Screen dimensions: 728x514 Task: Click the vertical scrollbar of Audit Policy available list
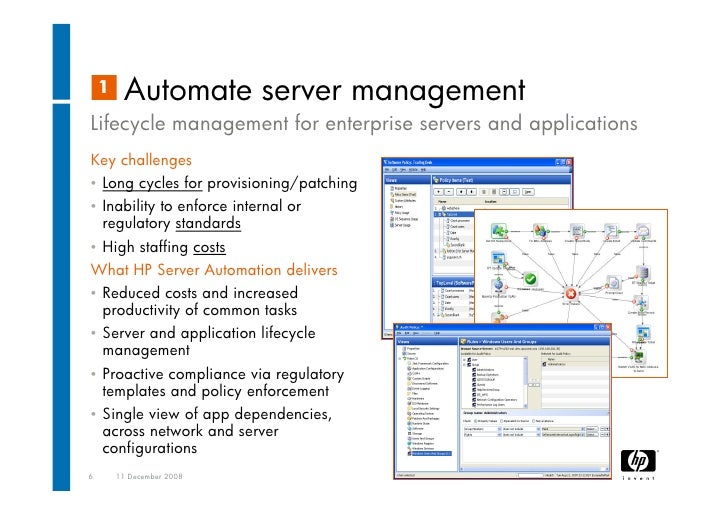pos(526,382)
